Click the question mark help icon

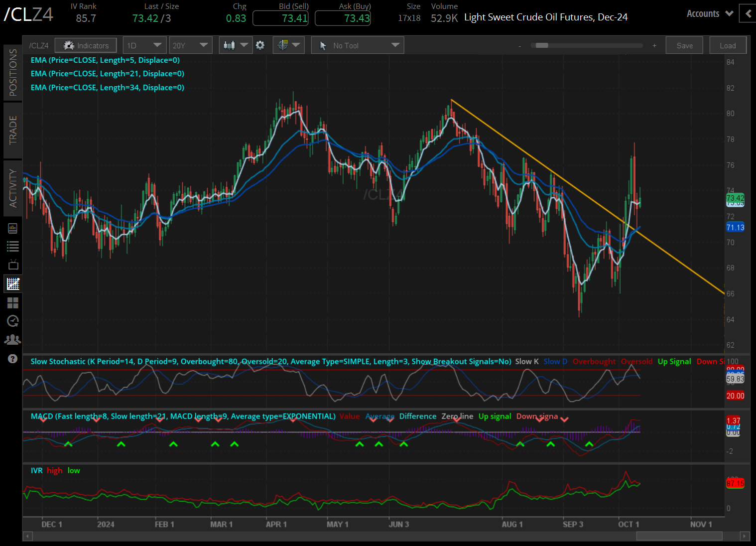pyautogui.click(x=13, y=359)
